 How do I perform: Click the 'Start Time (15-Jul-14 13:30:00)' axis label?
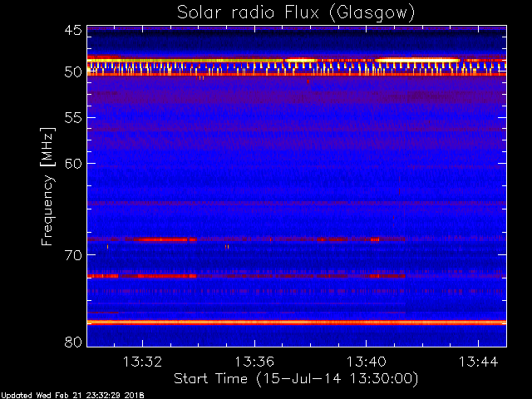coord(296,379)
